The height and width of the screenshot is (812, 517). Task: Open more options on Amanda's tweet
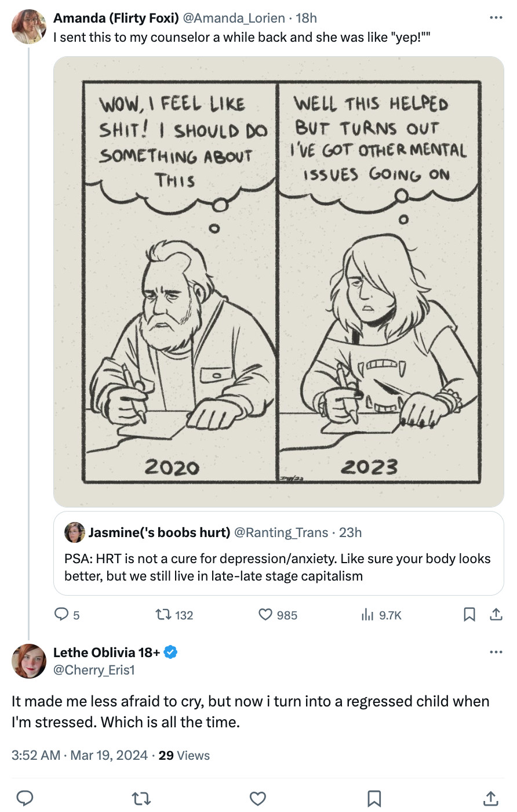pyautogui.click(x=496, y=18)
